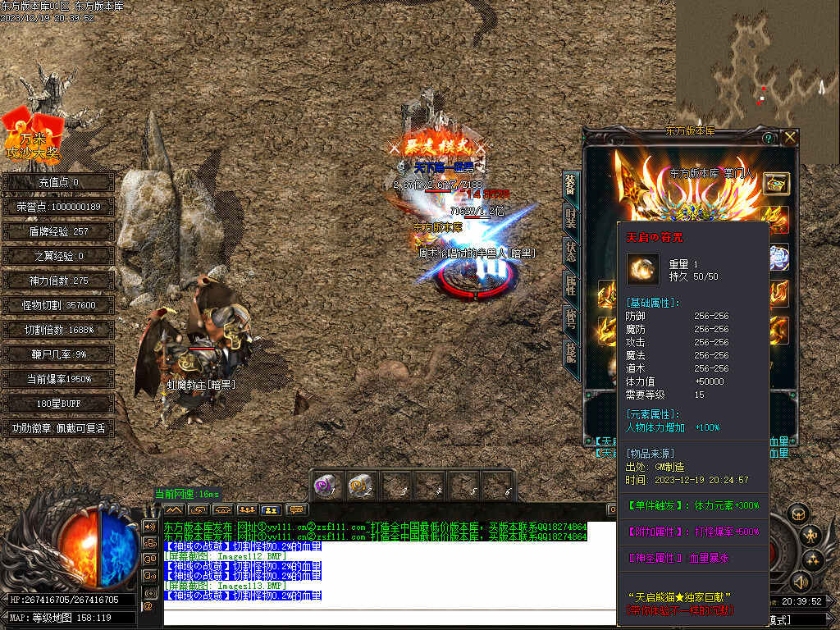
Task: Select the white-blue flower equipment slot
Action: click(778, 257)
